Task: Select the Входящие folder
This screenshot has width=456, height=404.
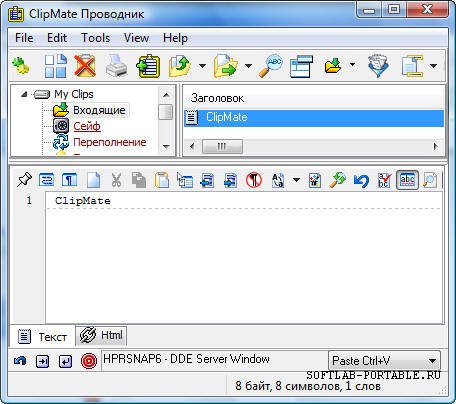Action: pyautogui.click(x=99, y=110)
